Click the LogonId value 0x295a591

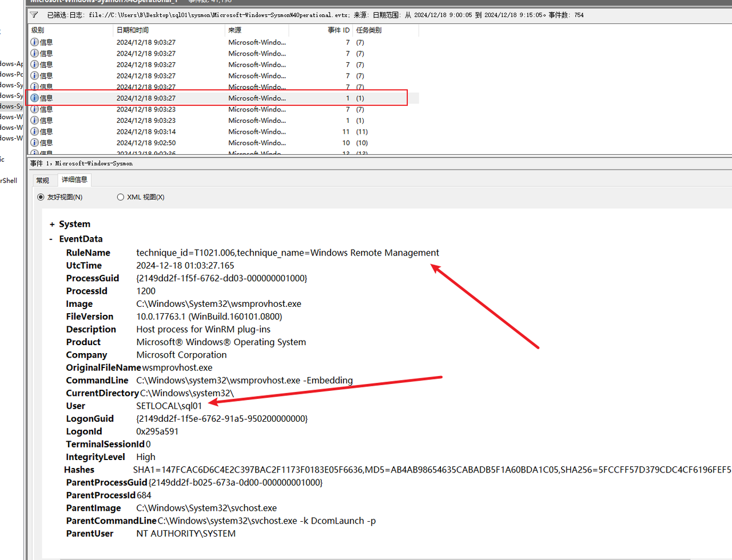coord(157,431)
